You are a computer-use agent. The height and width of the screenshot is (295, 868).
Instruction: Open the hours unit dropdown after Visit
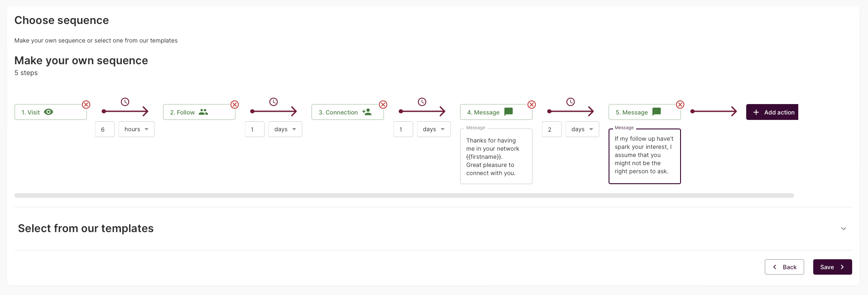136,129
